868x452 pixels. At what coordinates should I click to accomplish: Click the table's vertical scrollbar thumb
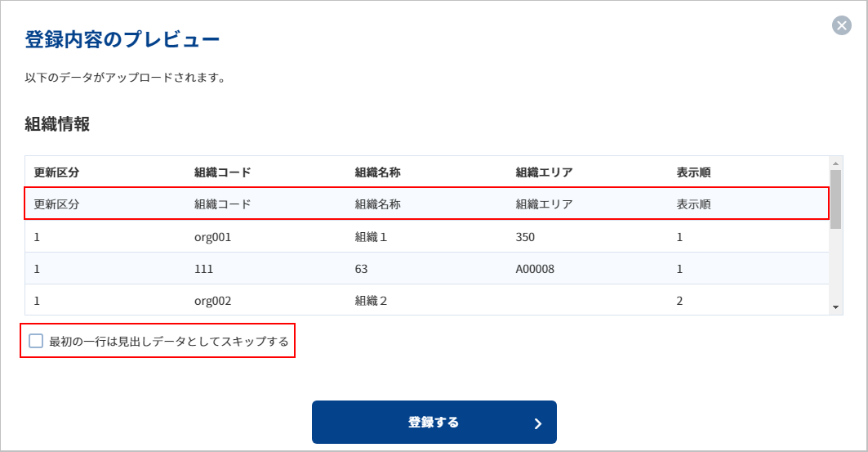[836, 199]
